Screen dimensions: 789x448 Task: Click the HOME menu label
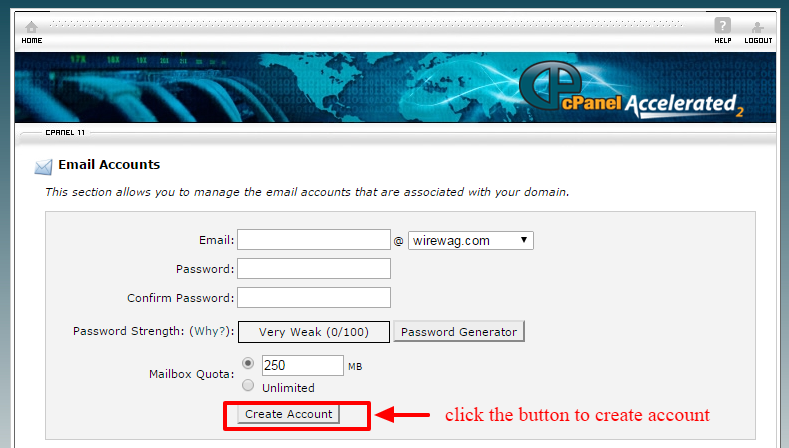pyautogui.click(x=32, y=40)
